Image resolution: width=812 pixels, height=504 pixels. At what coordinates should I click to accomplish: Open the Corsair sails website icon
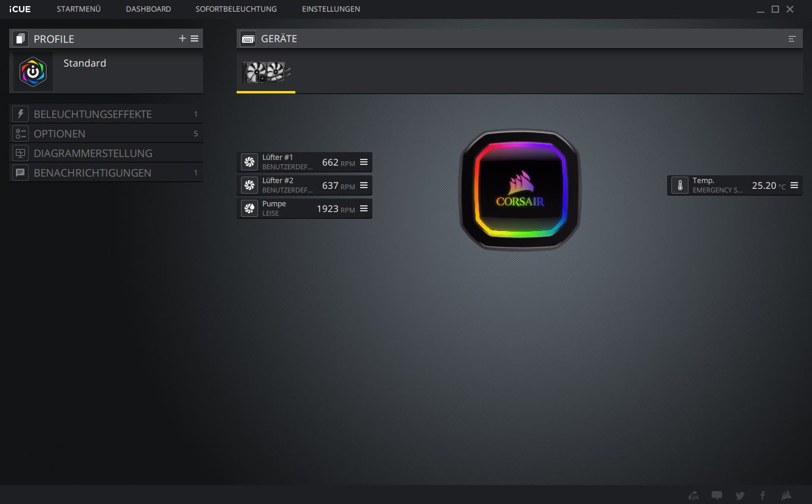click(x=786, y=495)
